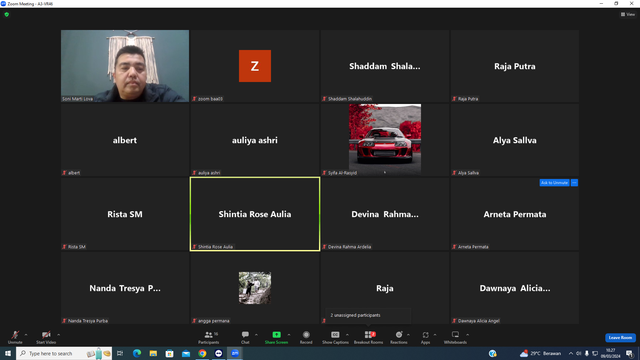Open Whiteboards
Screen dimensions: 640x360
pyautogui.click(x=455, y=337)
